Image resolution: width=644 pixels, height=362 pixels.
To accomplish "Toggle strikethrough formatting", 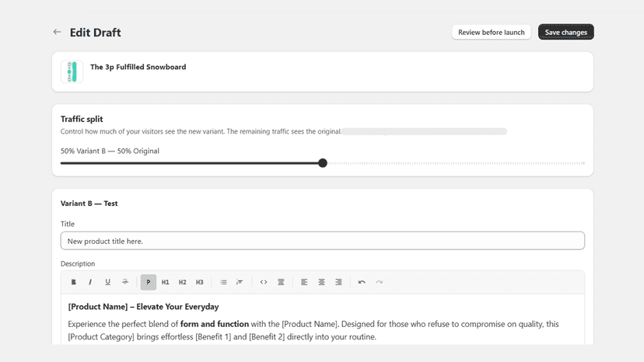I will tap(125, 282).
